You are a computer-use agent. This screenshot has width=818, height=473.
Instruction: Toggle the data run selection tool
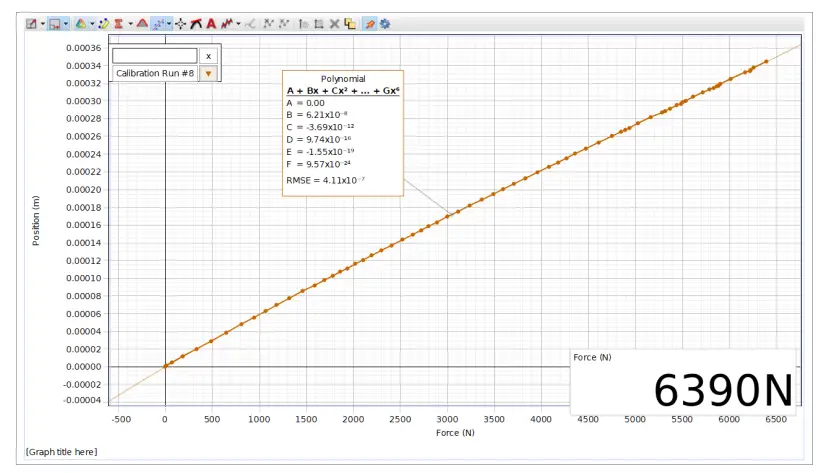pos(54,24)
